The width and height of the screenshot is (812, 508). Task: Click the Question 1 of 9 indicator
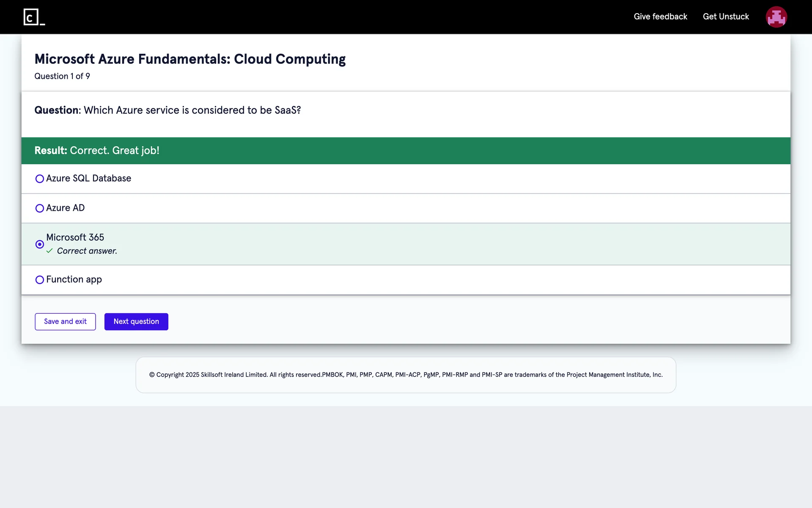[x=62, y=76]
